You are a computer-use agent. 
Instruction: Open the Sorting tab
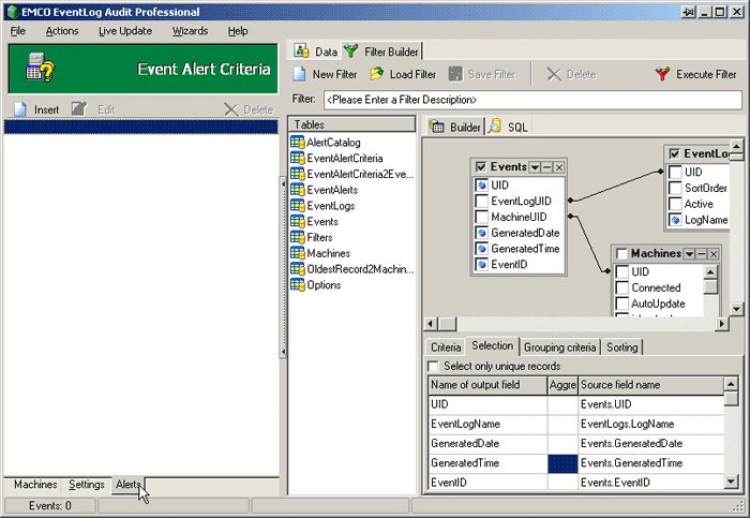coord(622,347)
